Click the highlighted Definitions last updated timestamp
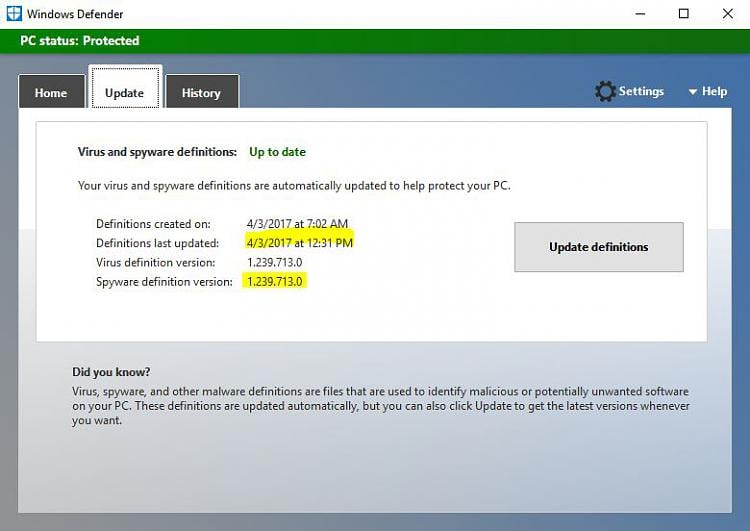Viewport: 750px width, 531px height. (299, 243)
